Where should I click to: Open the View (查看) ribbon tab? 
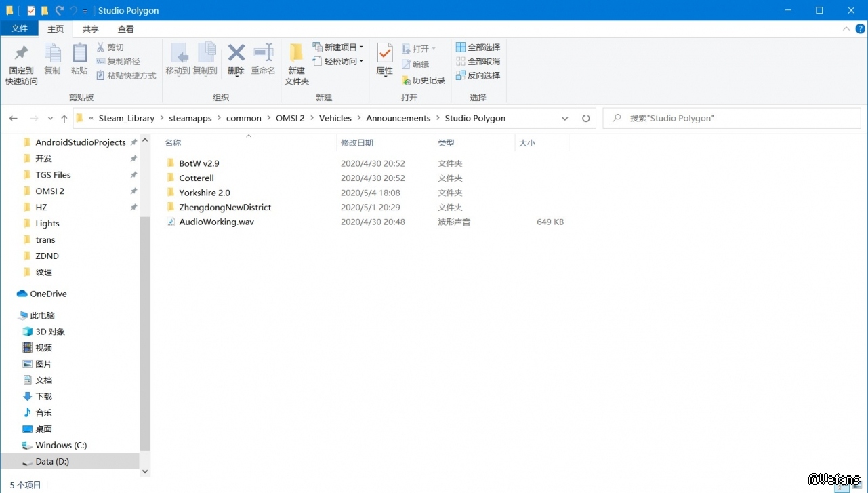pyautogui.click(x=125, y=29)
